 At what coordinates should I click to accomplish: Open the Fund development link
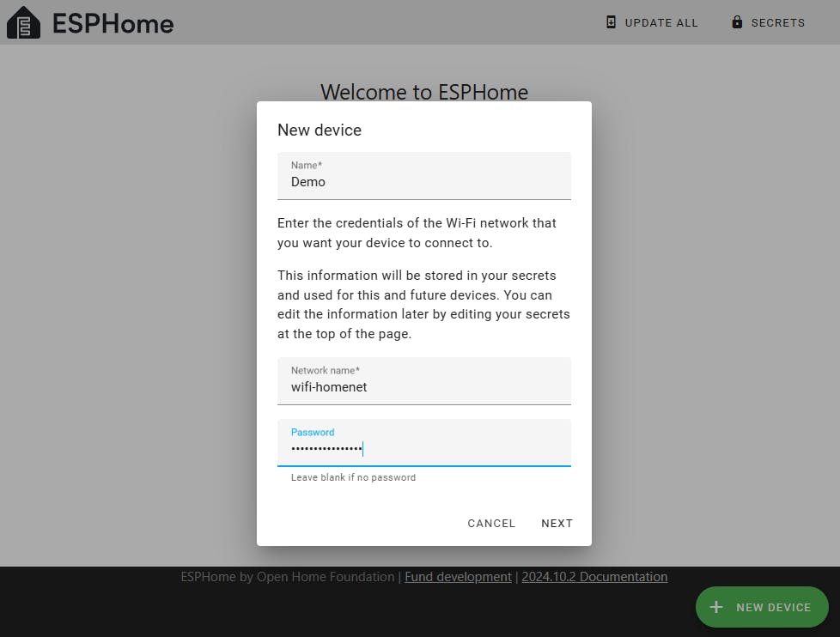pos(458,577)
